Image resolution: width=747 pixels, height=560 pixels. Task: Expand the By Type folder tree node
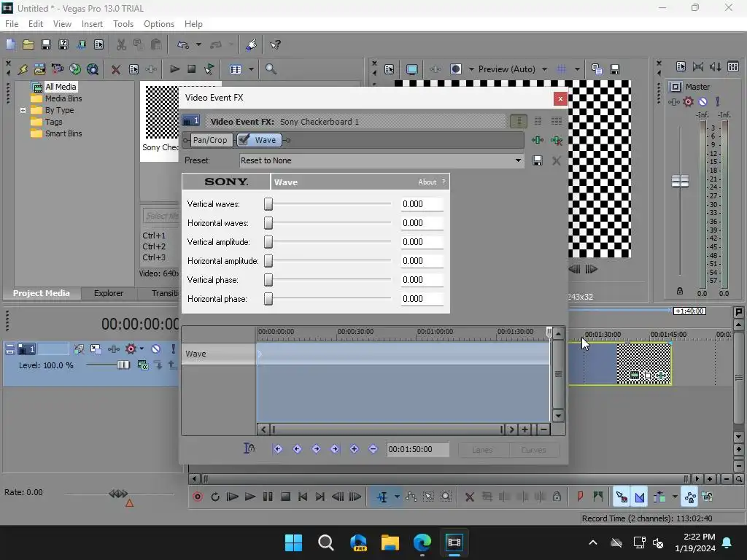23,110
